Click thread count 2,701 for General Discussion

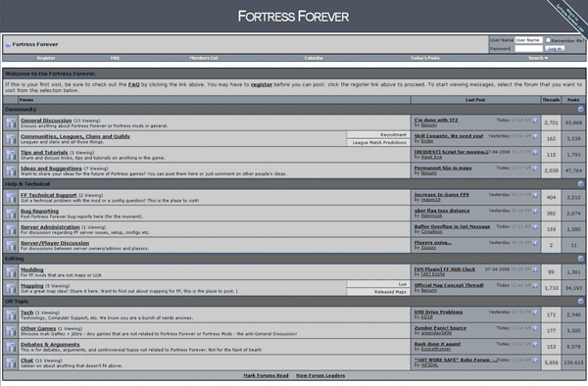coord(551,122)
